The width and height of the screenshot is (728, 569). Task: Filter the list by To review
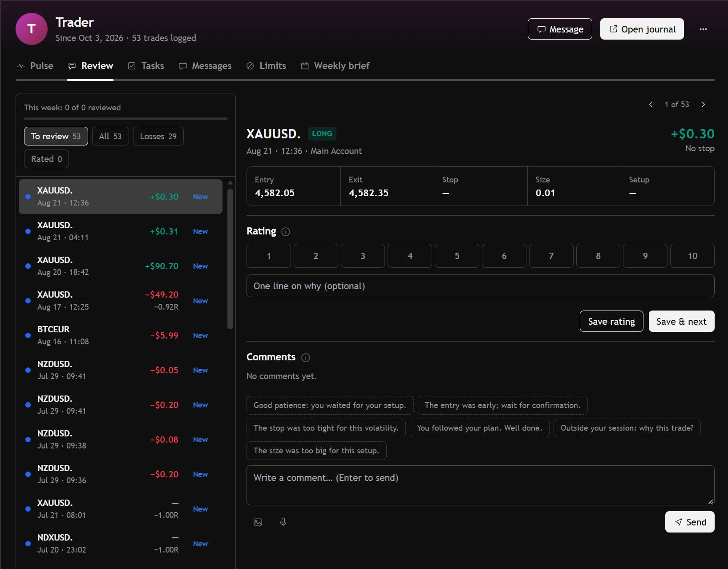56,136
